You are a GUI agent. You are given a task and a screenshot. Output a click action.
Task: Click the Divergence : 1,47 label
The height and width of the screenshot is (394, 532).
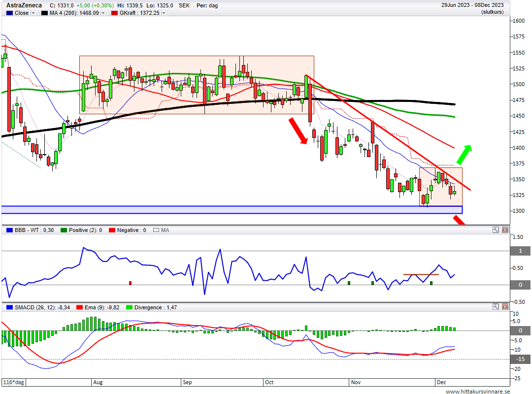point(156,307)
